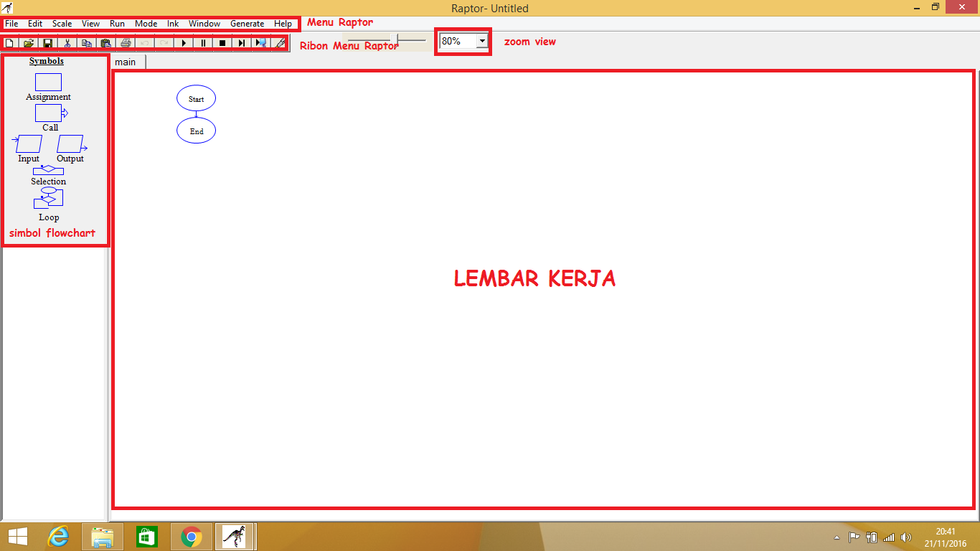The width and height of the screenshot is (980, 551).
Task: Select the Assignment symbol
Action: (47, 83)
